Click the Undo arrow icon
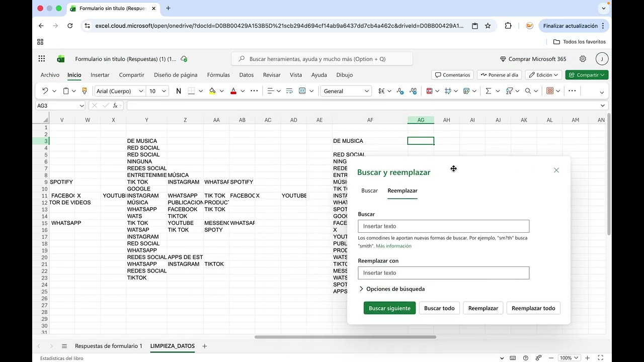 [x=45, y=91]
